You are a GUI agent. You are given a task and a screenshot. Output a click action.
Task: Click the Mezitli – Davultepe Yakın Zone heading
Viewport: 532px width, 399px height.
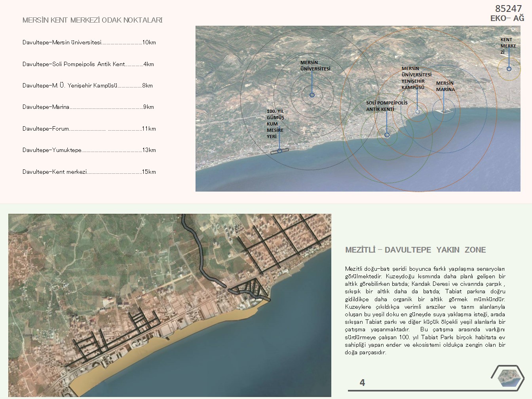[x=416, y=250]
